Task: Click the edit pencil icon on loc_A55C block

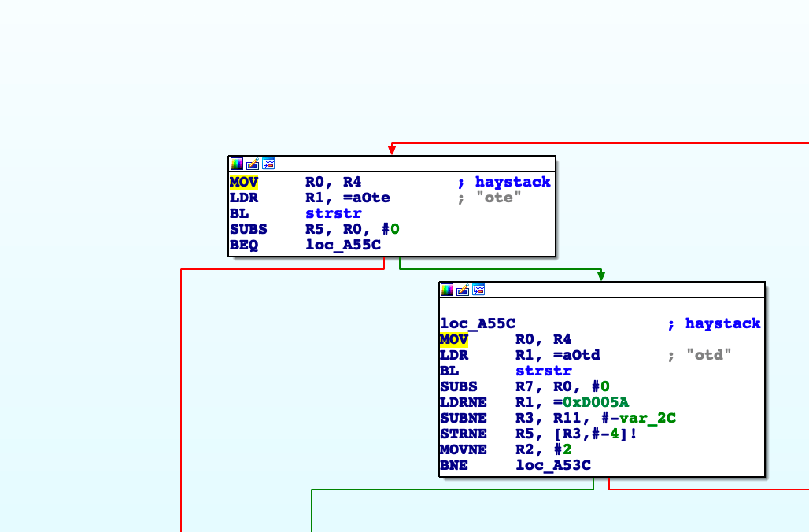Action: click(x=463, y=289)
